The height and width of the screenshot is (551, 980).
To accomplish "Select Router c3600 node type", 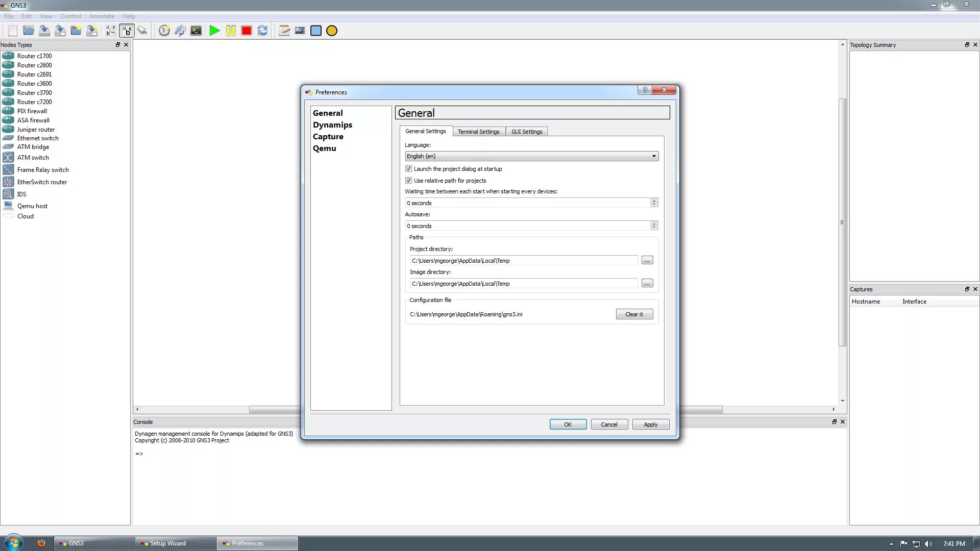I will pyautogui.click(x=34, y=84).
